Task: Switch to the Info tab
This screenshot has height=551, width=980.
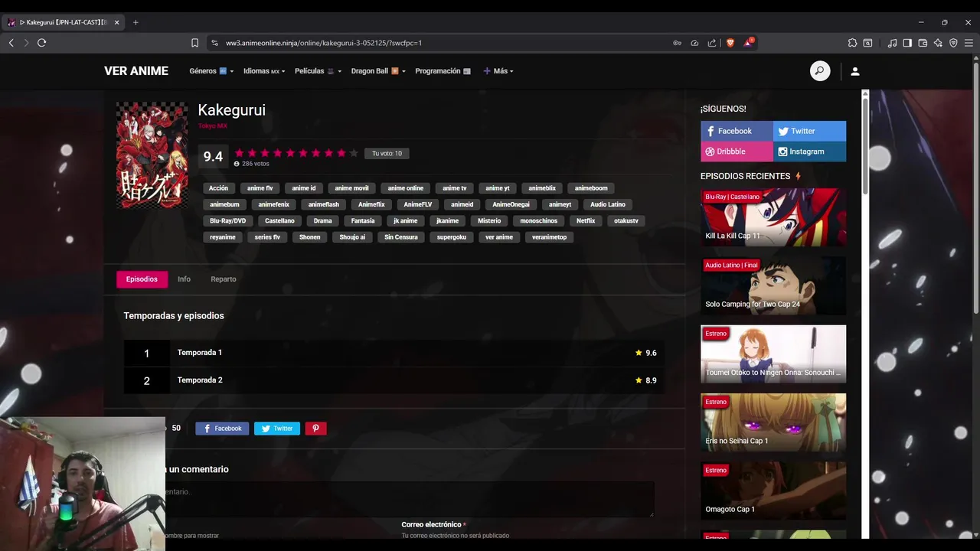Action: (x=184, y=279)
